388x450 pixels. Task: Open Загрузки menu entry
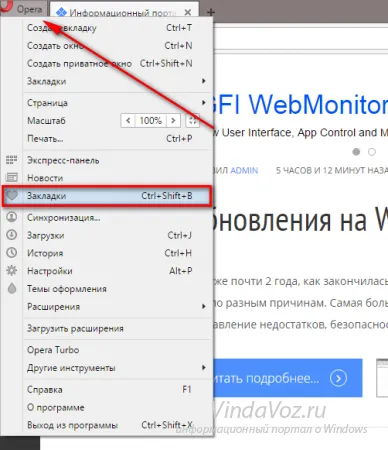tap(117, 235)
